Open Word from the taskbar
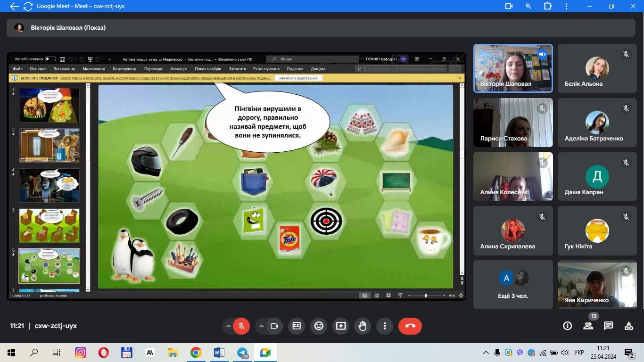 tap(219, 352)
